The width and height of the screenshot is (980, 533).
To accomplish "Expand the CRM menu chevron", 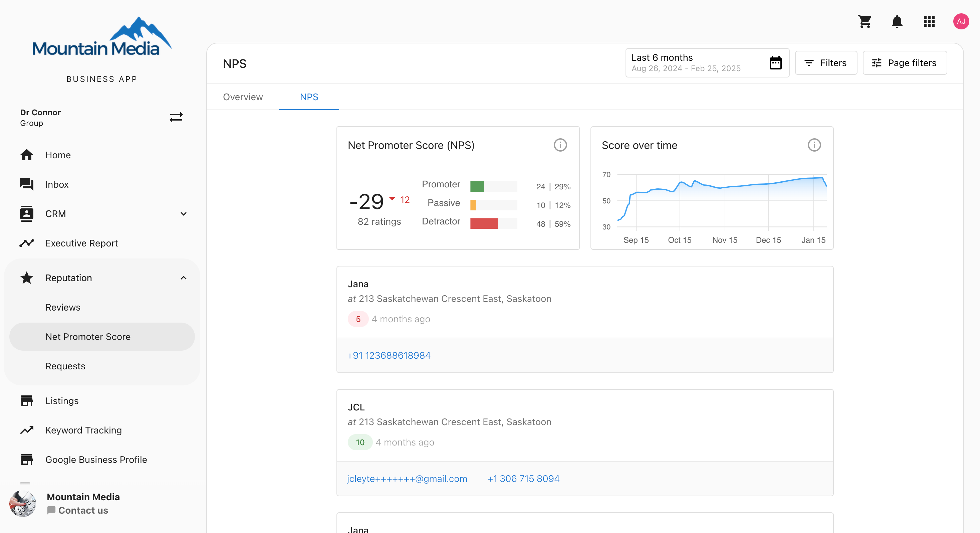I will pos(183,214).
